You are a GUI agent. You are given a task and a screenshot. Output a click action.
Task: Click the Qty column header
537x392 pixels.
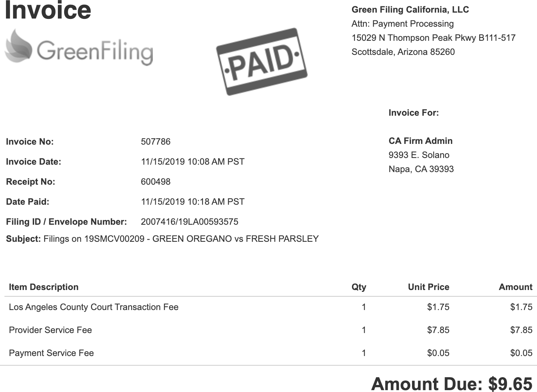pyautogui.click(x=359, y=287)
